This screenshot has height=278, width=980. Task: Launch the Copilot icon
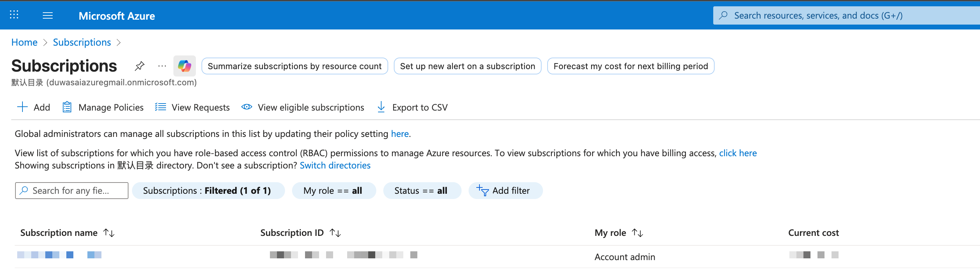185,66
